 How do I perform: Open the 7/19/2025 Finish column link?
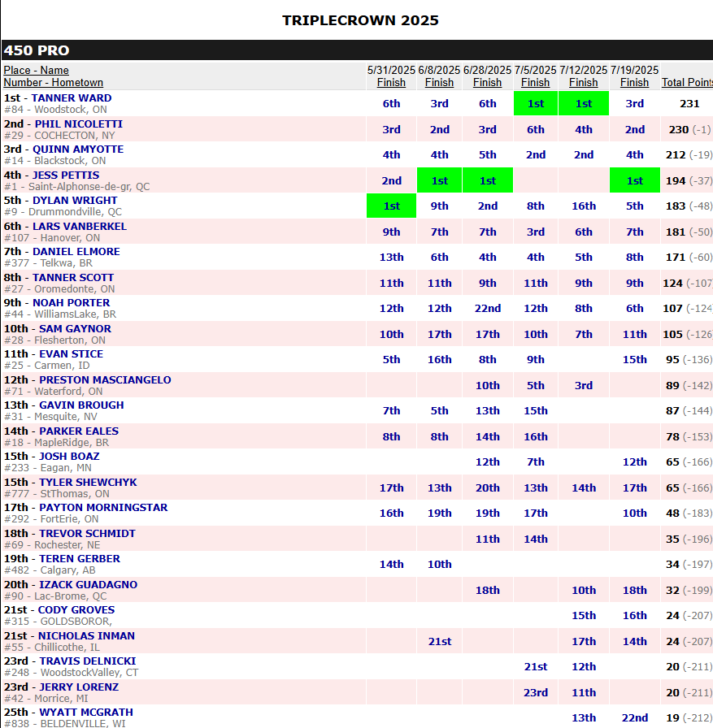(634, 82)
